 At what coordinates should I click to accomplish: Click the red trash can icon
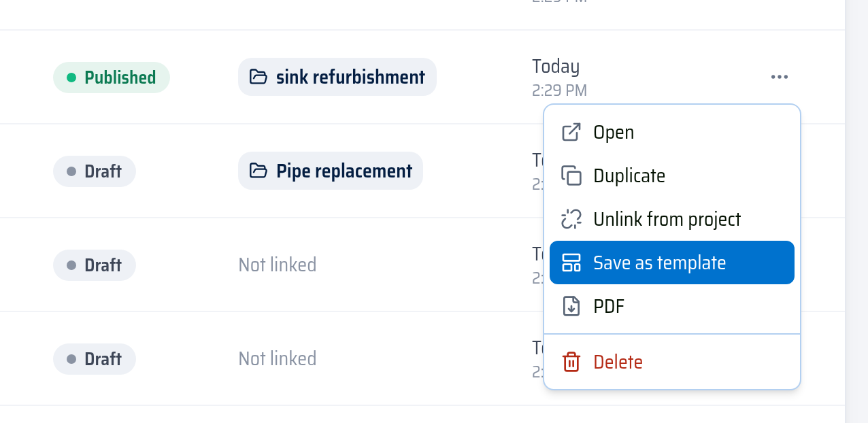(x=571, y=362)
